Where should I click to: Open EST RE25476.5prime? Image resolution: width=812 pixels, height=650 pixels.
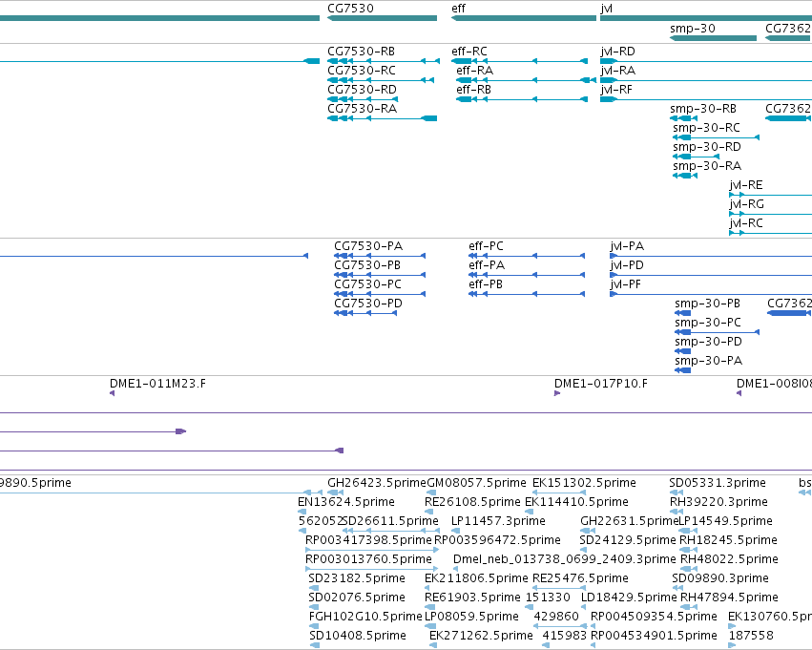580,578
